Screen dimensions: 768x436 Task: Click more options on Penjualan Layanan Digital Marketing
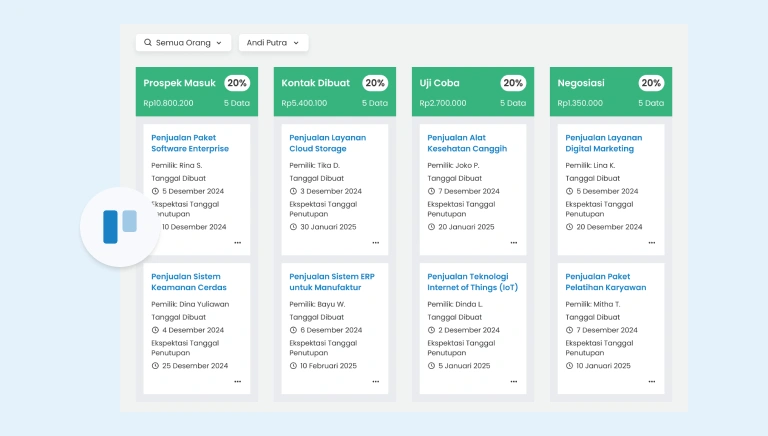(x=652, y=243)
